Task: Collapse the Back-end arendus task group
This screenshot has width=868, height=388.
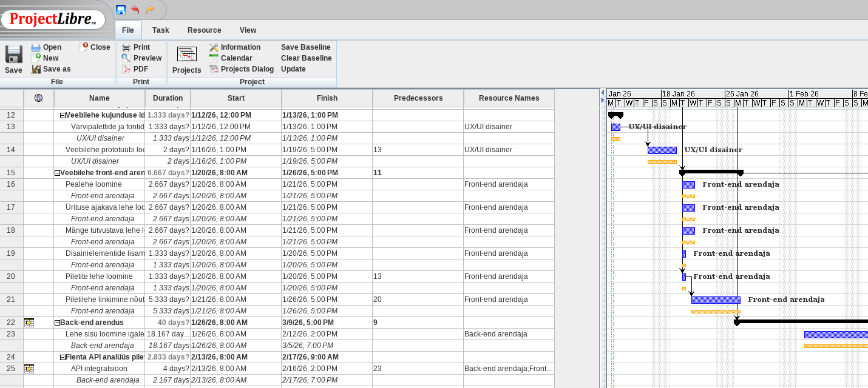Action: click(57, 323)
